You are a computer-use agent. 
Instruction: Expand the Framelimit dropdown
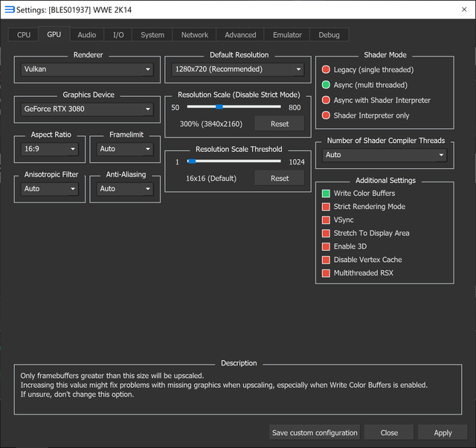[125, 149]
